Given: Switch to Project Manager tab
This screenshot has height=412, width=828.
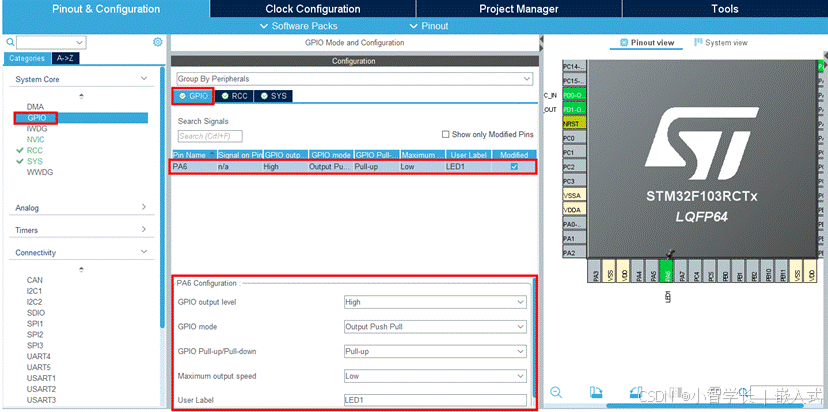Looking at the screenshot, I should [519, 9].
